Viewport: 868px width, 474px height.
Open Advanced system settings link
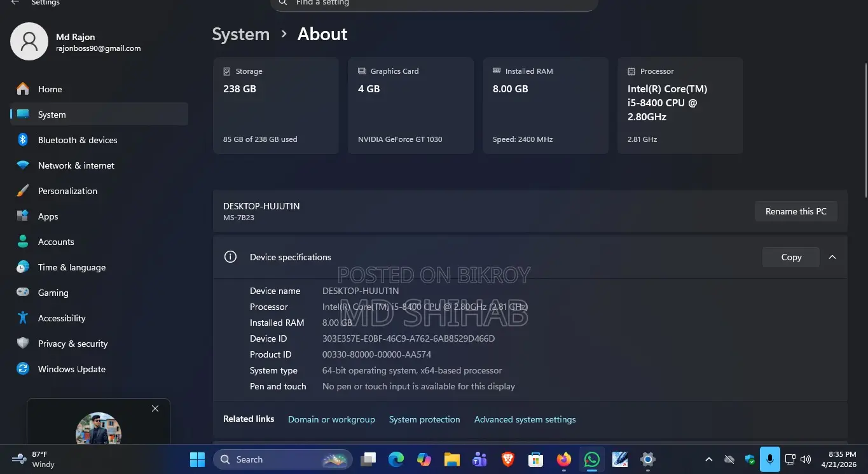tap(525, 419)
